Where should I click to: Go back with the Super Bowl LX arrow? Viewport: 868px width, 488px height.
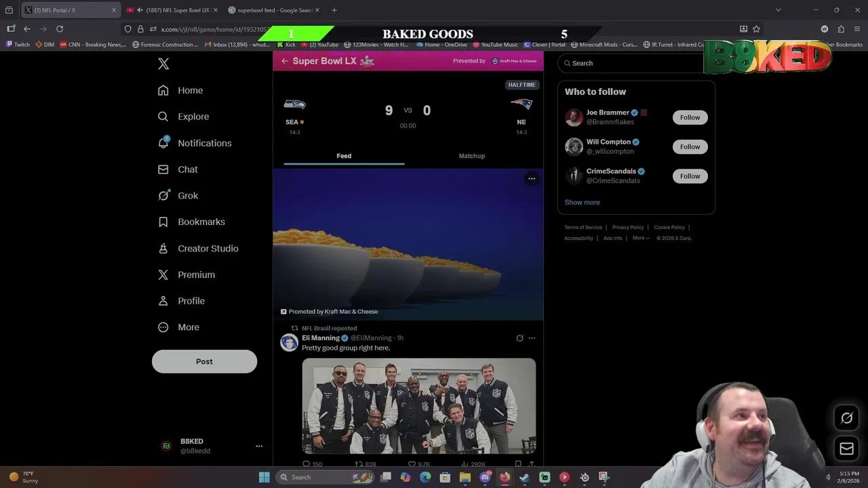pyautogui.click(x=285, y=61)
